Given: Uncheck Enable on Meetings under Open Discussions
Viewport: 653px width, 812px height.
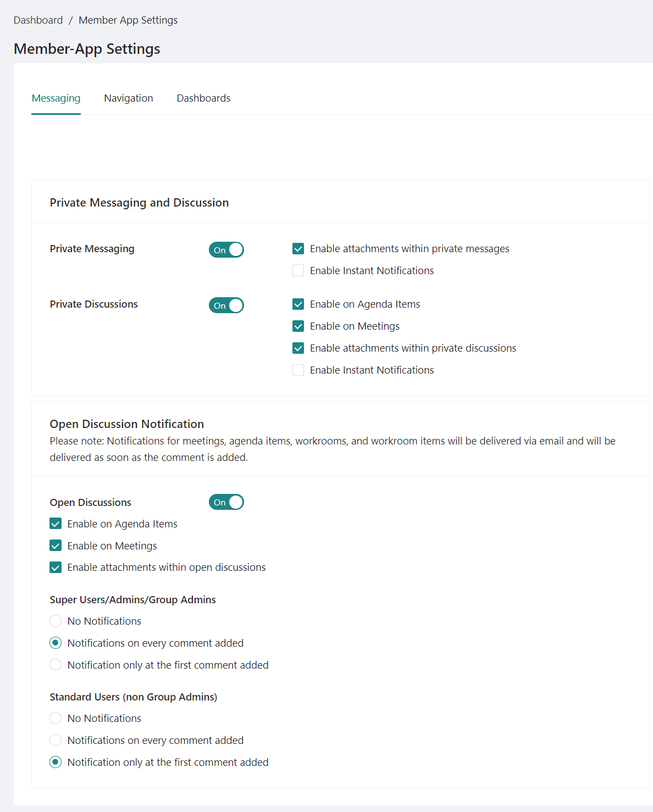Looking at the screenshot, I should pyautogui.click(x=56, y=545).
